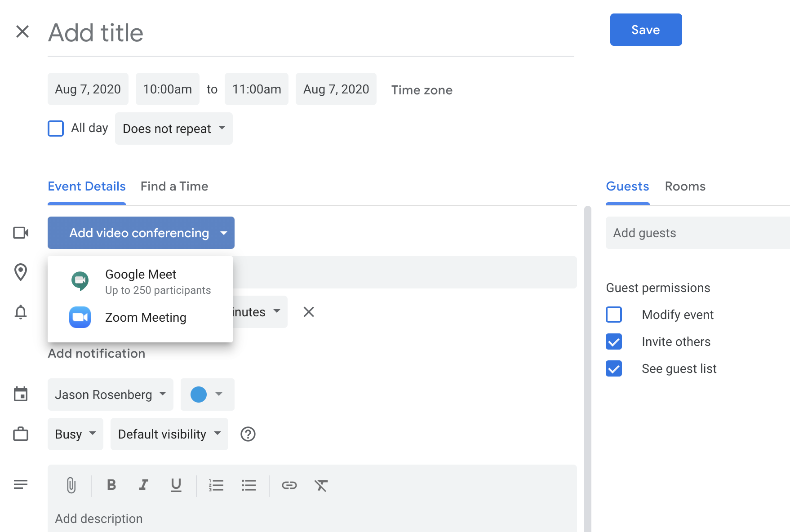
Task: Check the Modify event permission
Action: 614,315
